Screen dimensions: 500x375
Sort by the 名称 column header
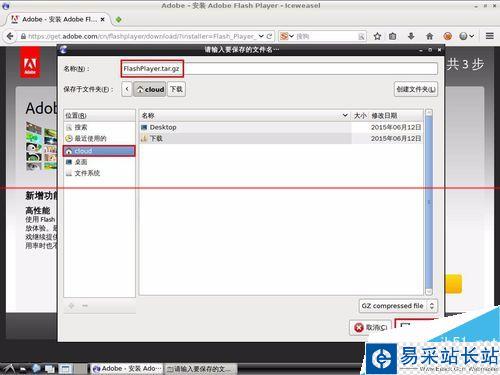tap(245, 115)
